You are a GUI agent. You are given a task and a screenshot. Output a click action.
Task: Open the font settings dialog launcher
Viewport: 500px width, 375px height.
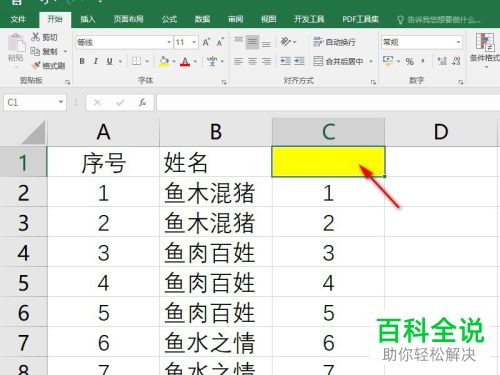coord(224,82)
